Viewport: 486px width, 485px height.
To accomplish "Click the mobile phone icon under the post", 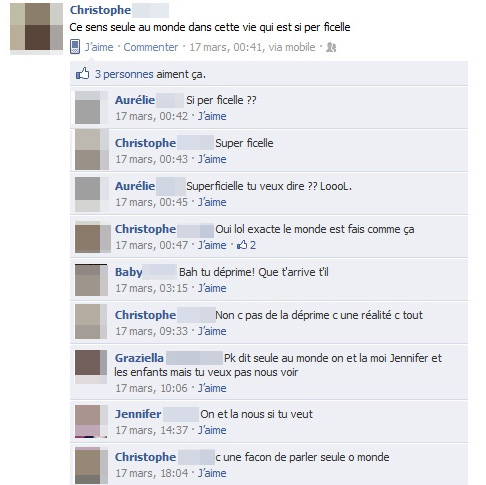I will 75,47.
